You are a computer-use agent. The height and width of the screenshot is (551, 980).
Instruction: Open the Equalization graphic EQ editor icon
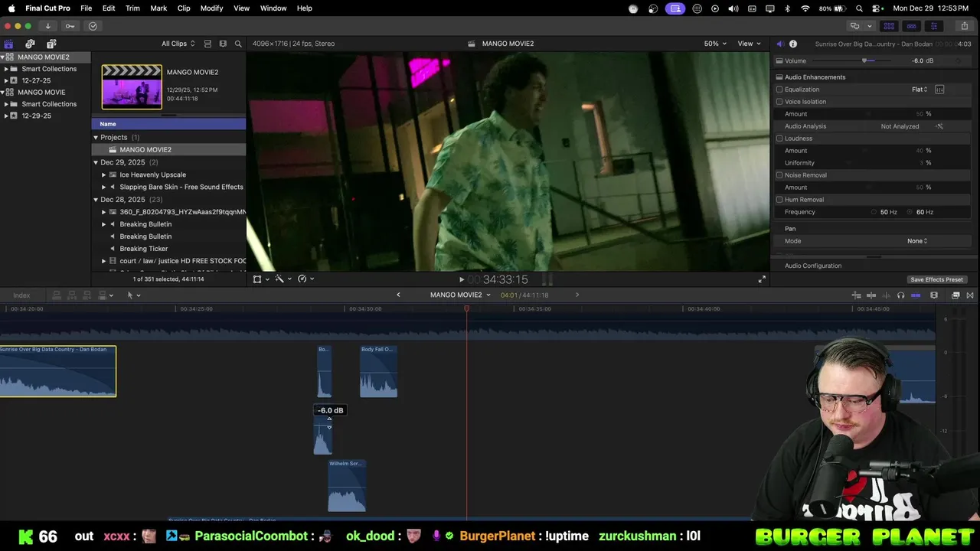tap(939, 90)
